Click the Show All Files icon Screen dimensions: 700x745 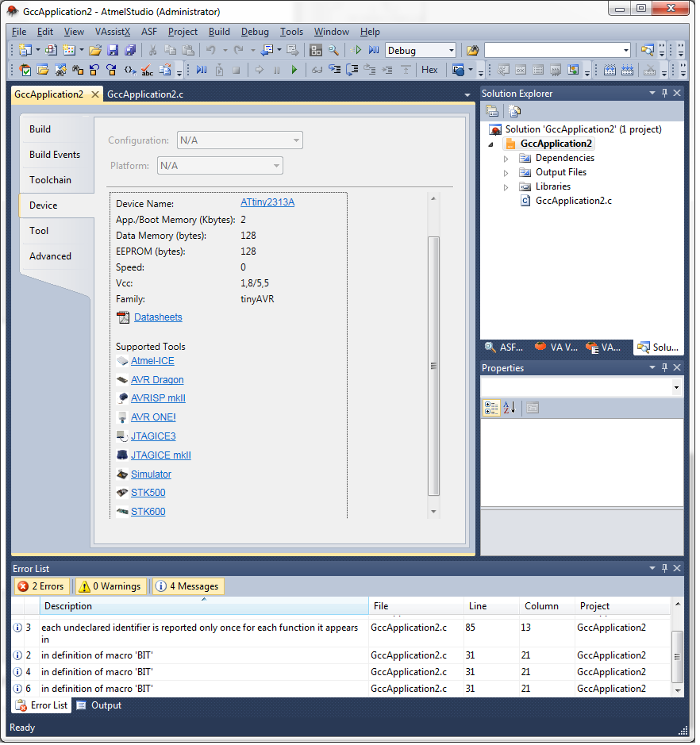pos(514,111)
